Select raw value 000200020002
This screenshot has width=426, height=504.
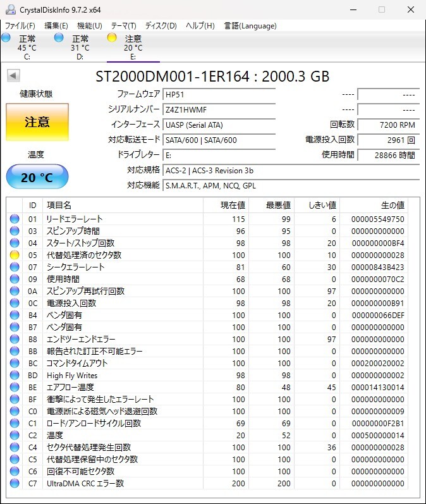[x=377, y=363]
